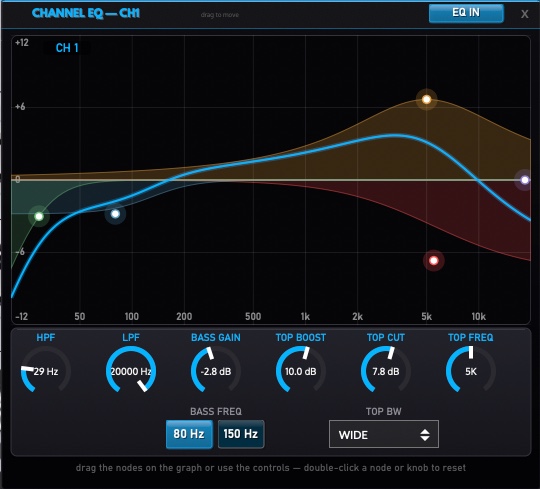The image size is (540, 489).
Task: Open the TOP BW dropdown showing WIDE
Action: 384,434
